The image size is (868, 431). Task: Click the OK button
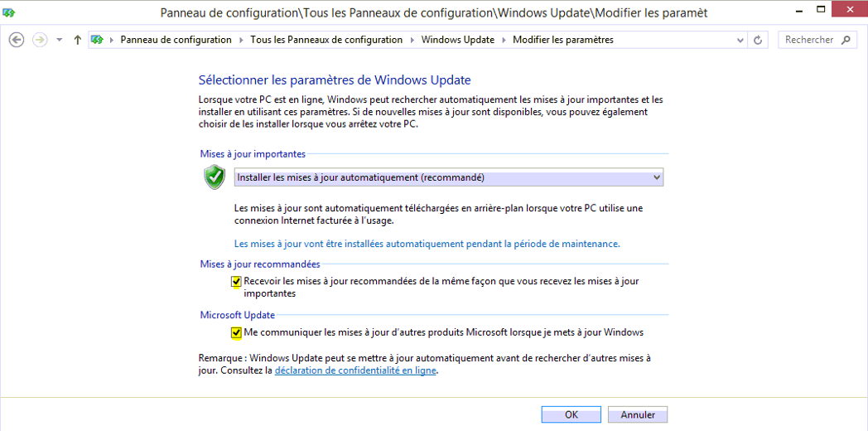click(571, 414)
